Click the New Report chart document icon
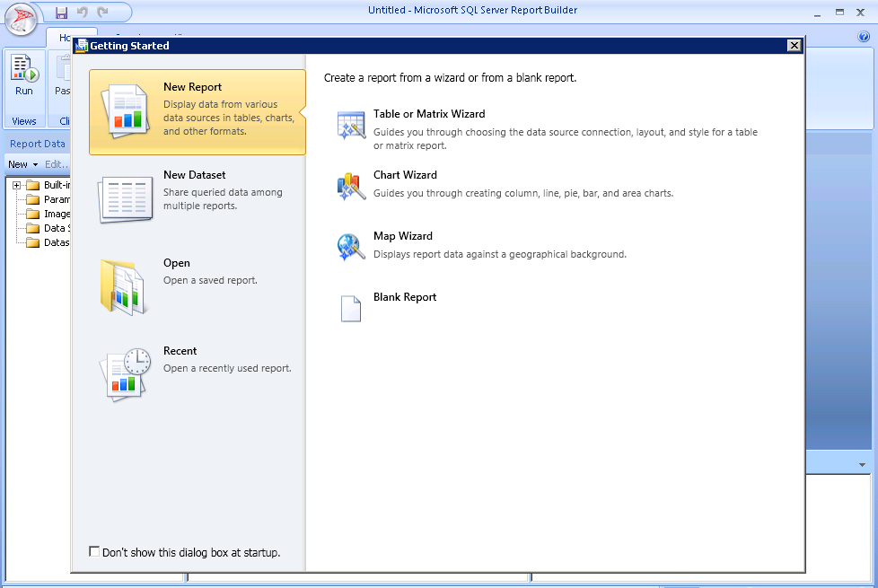 pos(125,111)
